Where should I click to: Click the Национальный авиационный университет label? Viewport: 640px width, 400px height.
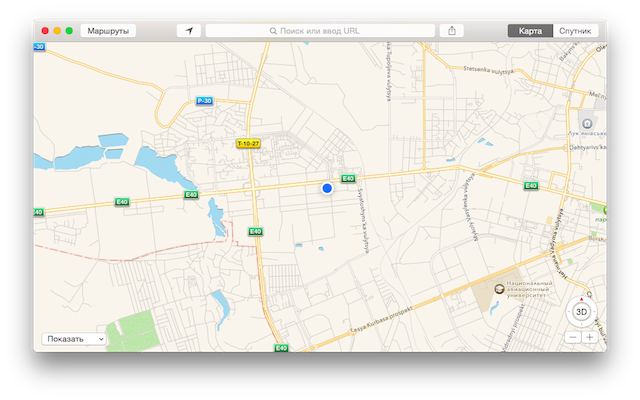pyautogui.click(x=529, y=289)
